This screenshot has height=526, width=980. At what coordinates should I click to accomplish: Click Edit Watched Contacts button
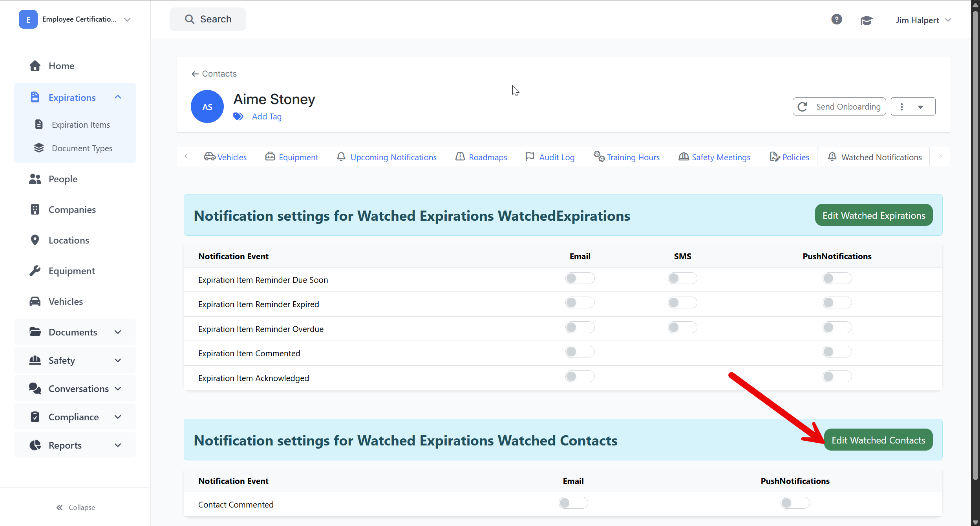coord(878,440)
